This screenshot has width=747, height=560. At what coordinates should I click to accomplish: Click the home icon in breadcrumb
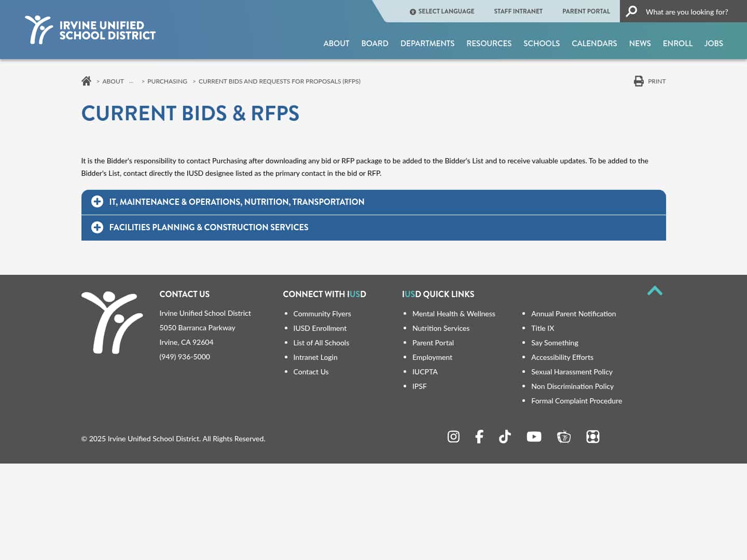tap(86, 80)
